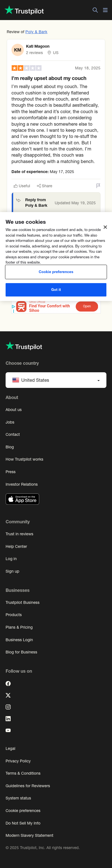
Task: Open the search icon in header
Action: (95, 10)
